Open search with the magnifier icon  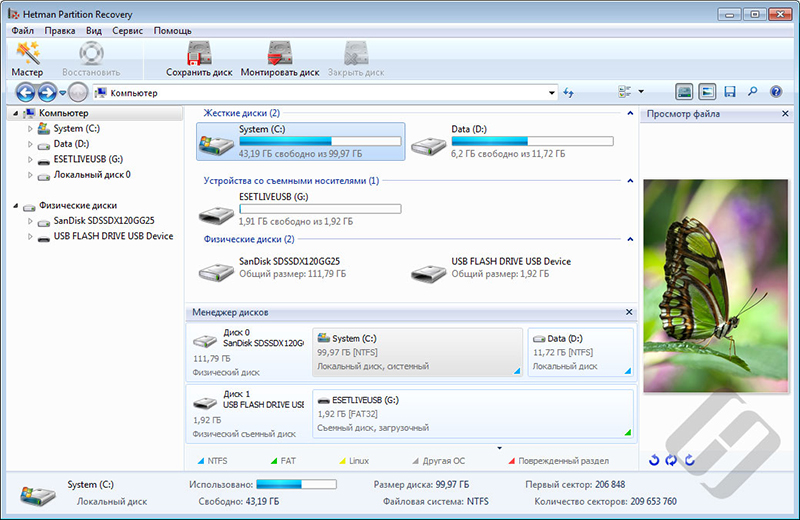[752, 92]
